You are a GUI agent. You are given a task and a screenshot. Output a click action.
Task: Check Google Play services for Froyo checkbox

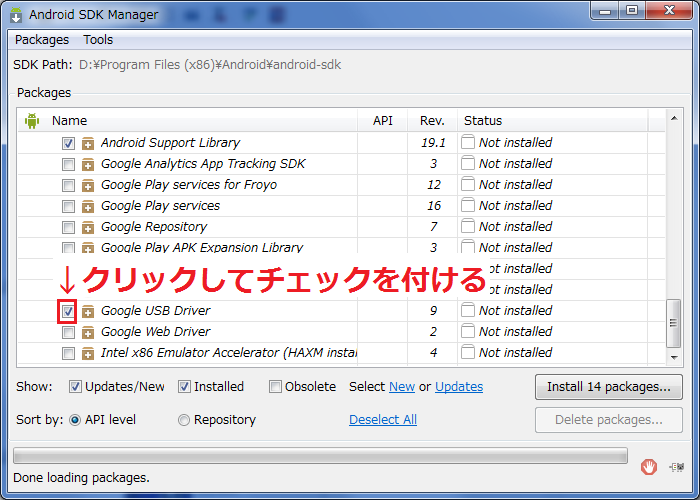click(x=68, y=185)
